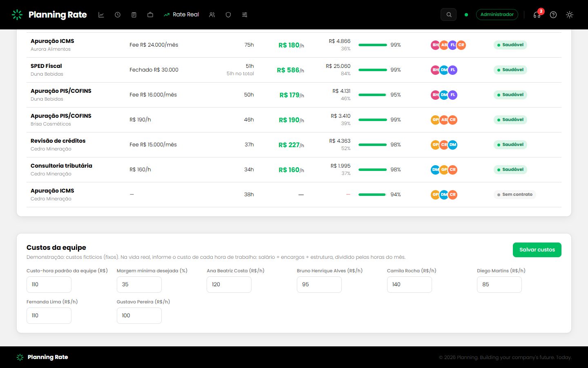Image resolution: width=588 pixels, height=368 pixels.
Task: Click the 94% progress bar for Cedro Apuração ICMS
Action: (x=373, y=195)
